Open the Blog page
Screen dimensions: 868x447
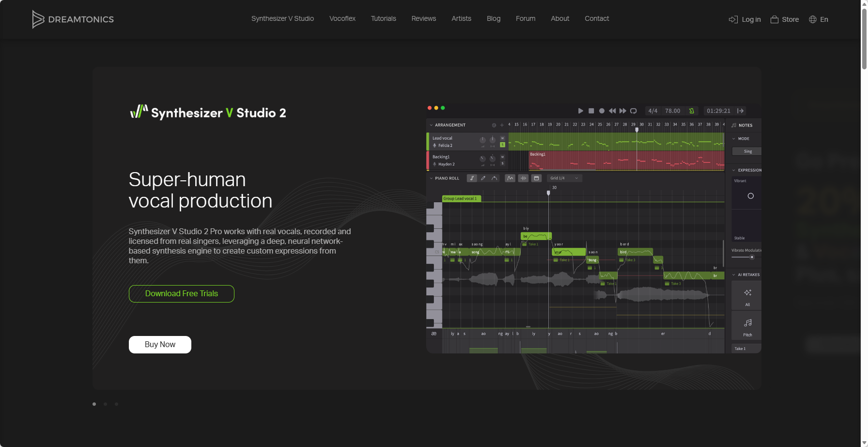[494, 18]
